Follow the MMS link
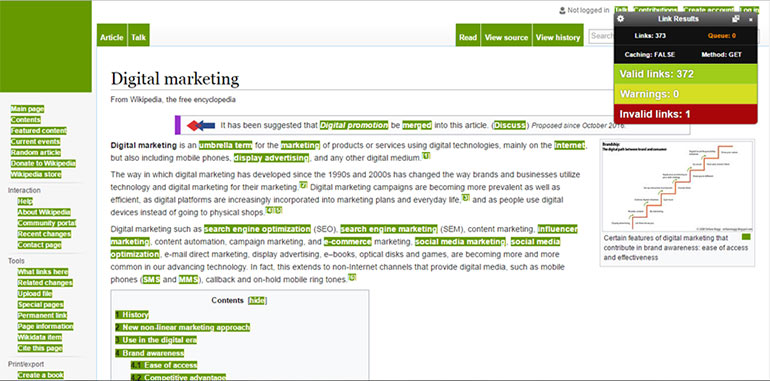The width and height of the screenshot is (770, 381). 189,280
